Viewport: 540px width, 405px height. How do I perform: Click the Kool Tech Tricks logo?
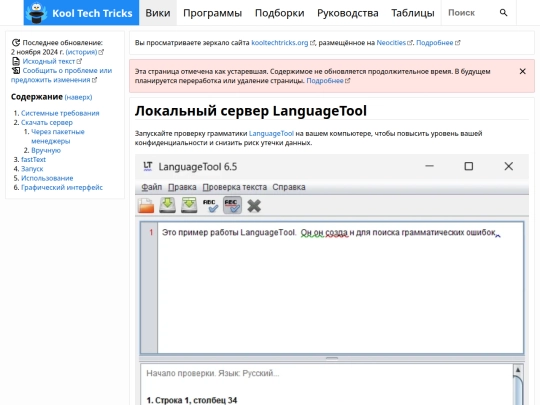pos(81,13)
